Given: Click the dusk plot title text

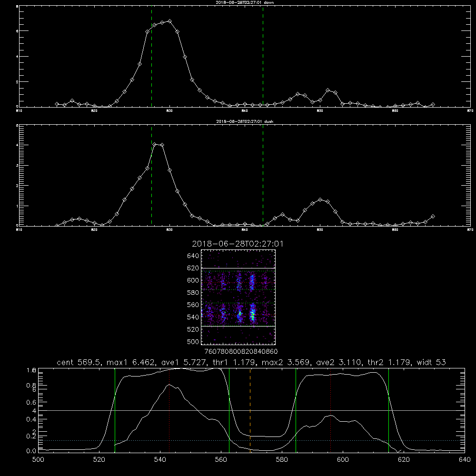Looking at the screenshot, I should tap(244, 121).
